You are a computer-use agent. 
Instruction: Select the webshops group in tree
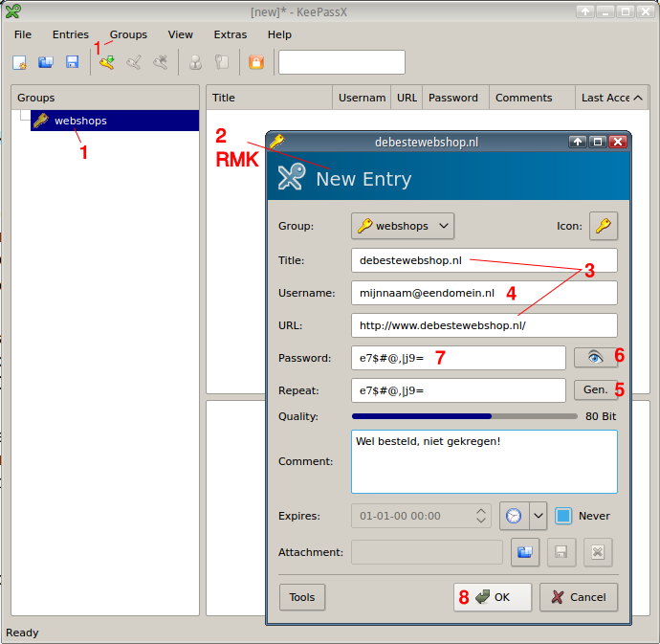[80, 121]
